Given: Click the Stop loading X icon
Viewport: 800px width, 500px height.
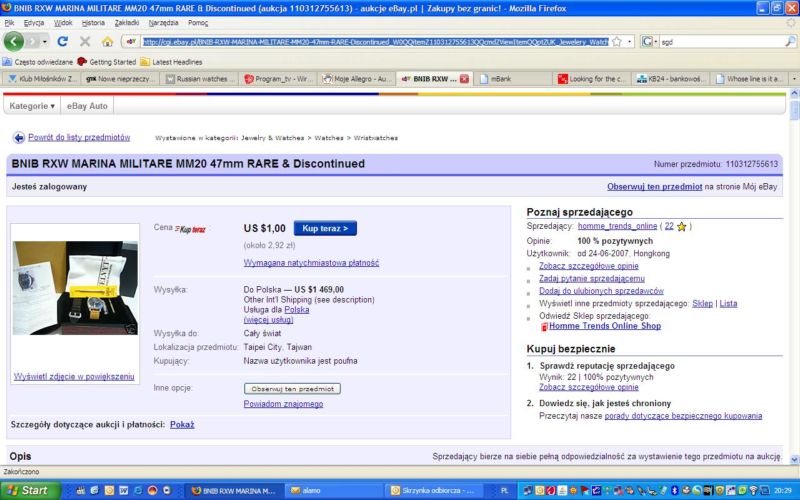Looking at the screenshot, I should click(x=85, y=41).
